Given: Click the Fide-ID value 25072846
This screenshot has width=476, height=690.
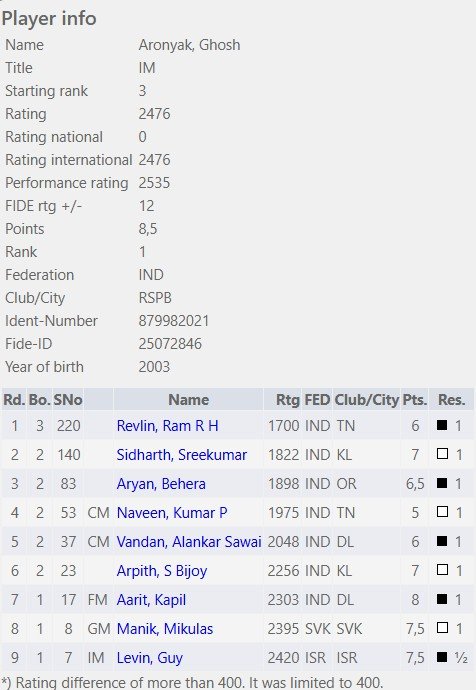Looking at the screenshot, I should (x=170, y=344).
